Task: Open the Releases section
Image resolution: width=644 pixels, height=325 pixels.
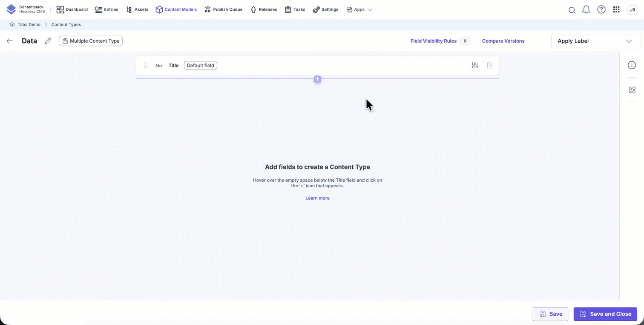Action: (264, 9)
